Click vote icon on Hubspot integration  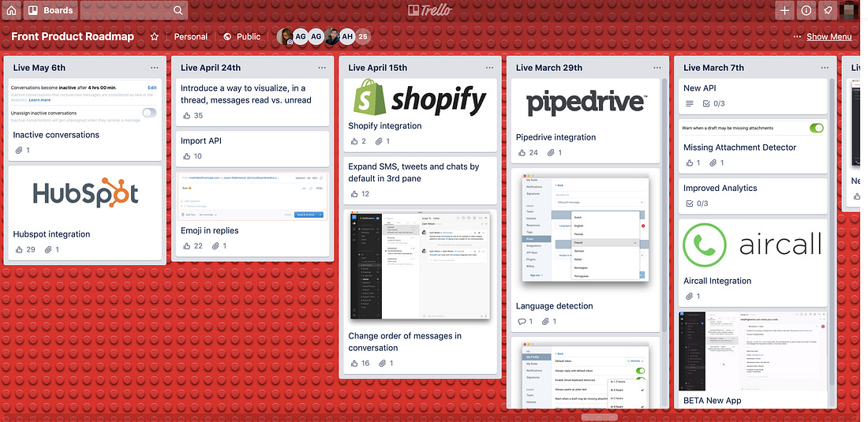20,249
